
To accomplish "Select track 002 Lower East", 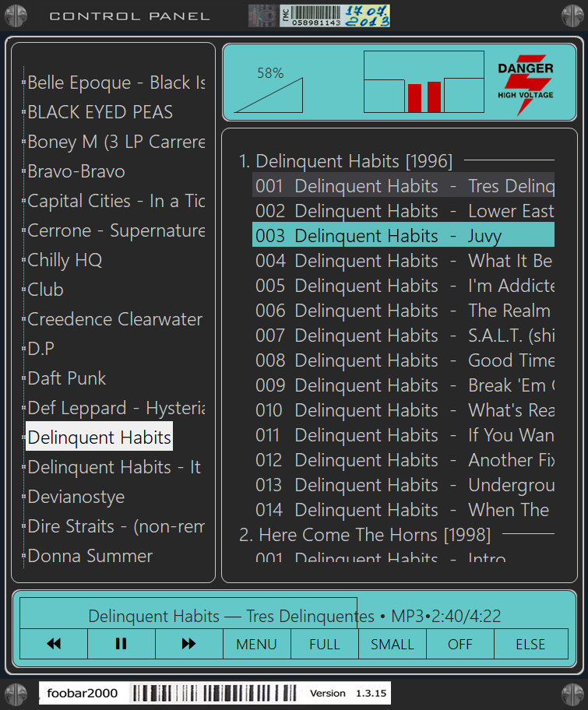I will (x=403, y=211).
